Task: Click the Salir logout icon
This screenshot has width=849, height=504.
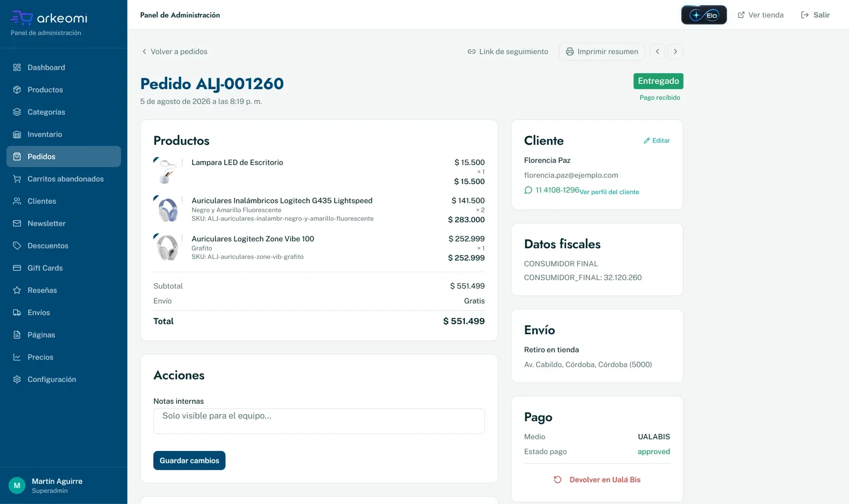Action: click(805, 15)
